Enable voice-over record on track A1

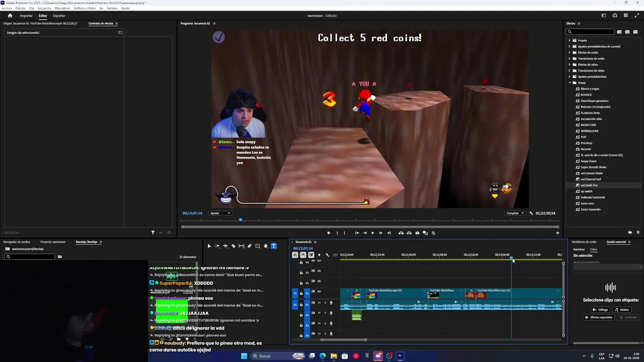[331, 303]
